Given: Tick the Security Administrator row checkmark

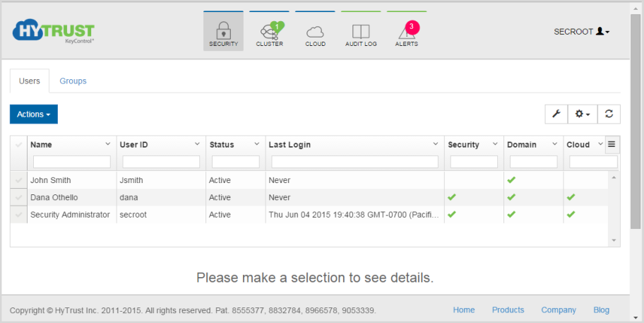Looking at the screenshot, I should click(x=18, y=214).
